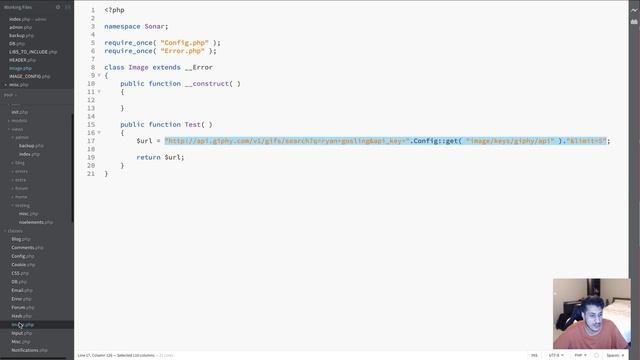The width and height of the screenshot is (640, 360).
Task: Open Image.php in the classes folder
Action: coord(23,325)
